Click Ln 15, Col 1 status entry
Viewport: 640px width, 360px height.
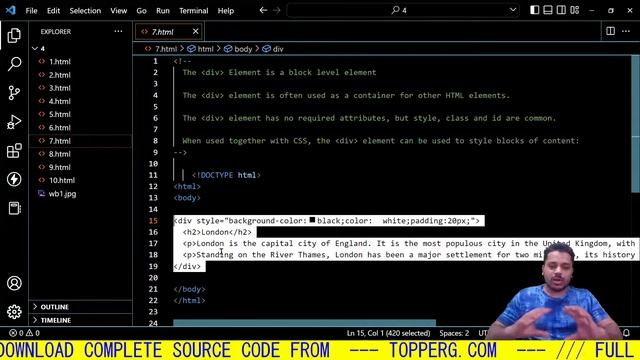388,333
